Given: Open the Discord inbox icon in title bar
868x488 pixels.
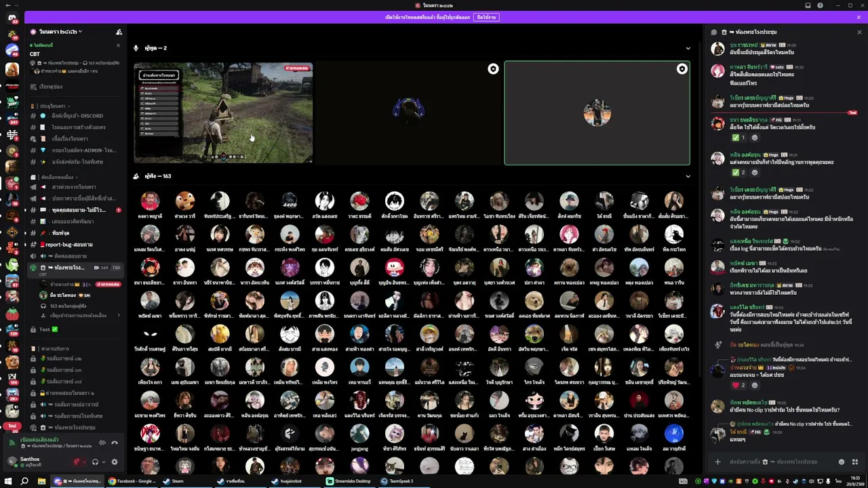Looking at the screenshot, I should coord(808,5).
